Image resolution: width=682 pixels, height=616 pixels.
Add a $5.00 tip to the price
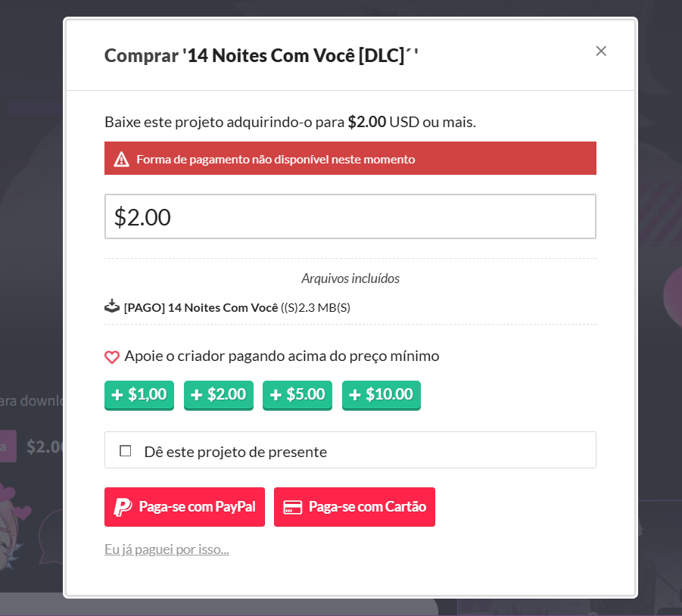click(x=297, y=395)
